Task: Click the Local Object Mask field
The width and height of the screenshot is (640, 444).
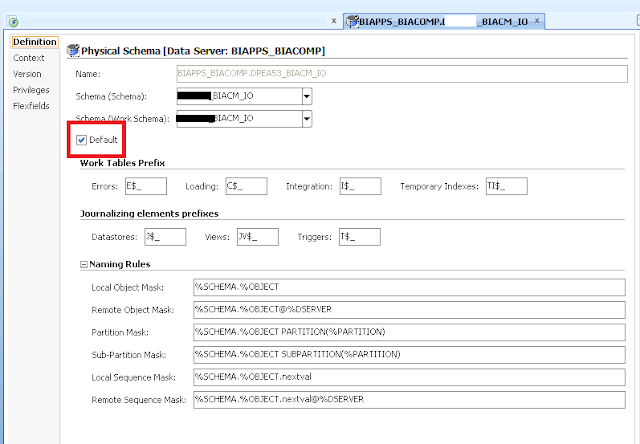Action: pos(409,287)
